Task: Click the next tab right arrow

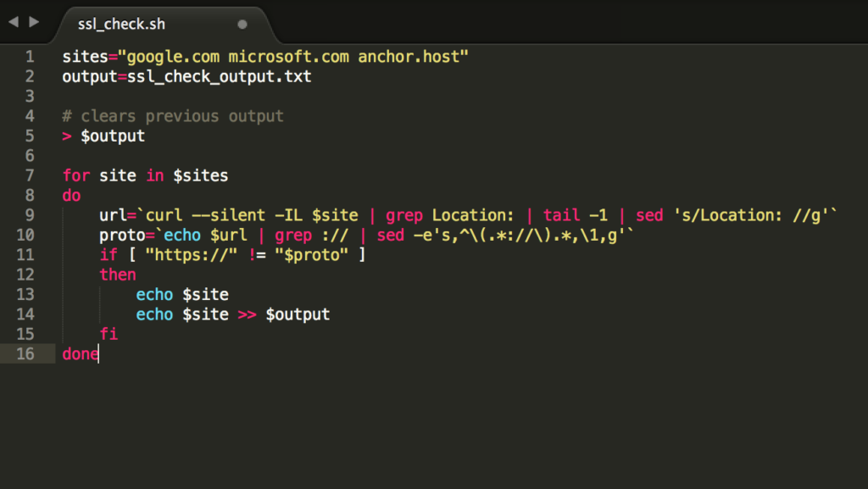Action: (34, 22)
